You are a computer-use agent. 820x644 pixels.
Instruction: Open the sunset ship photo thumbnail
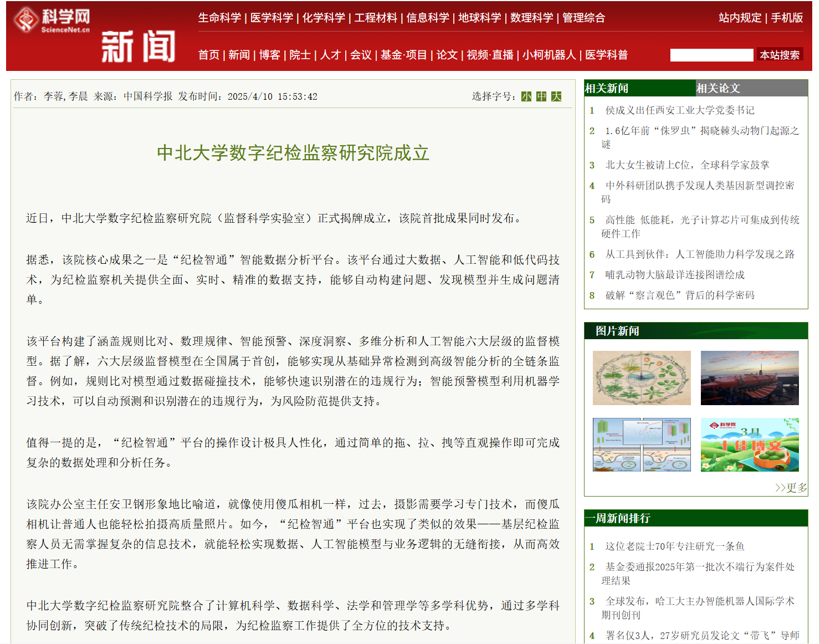[750, 378]
